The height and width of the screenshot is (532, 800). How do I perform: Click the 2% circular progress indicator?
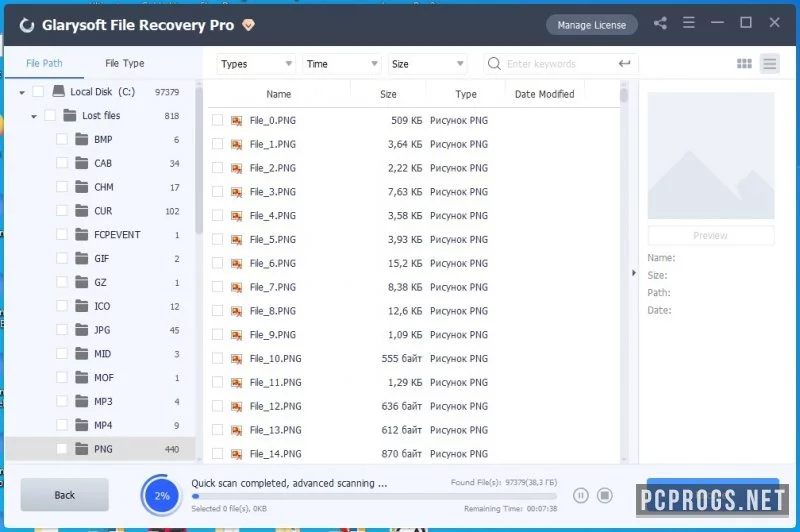tap(162, 495)
